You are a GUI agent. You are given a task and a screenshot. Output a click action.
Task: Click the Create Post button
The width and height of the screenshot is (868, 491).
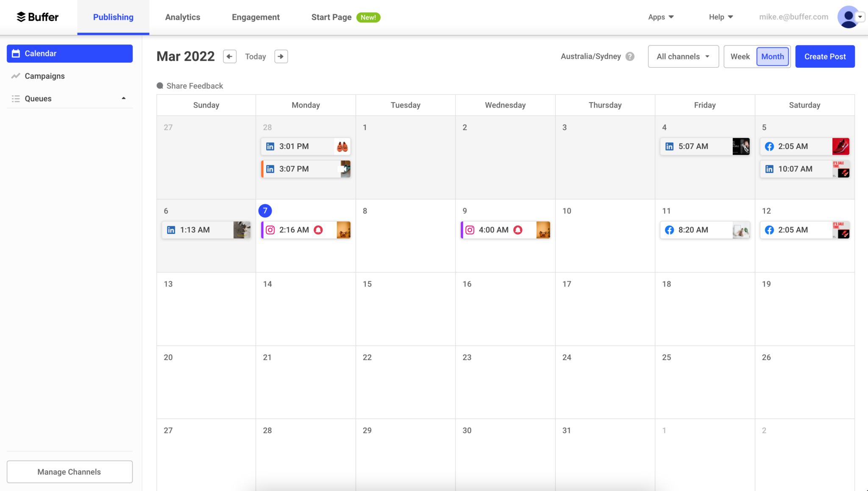point(824,56)
